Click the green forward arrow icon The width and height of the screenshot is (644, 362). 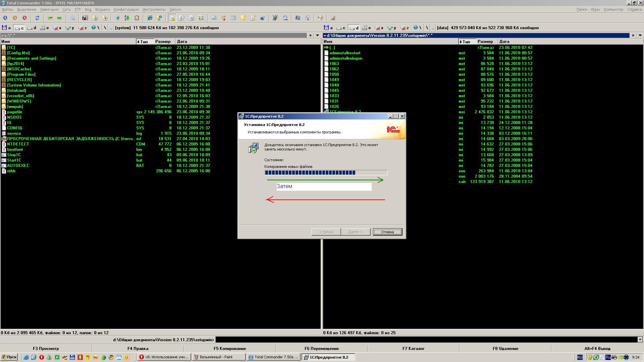pos(60,18)
